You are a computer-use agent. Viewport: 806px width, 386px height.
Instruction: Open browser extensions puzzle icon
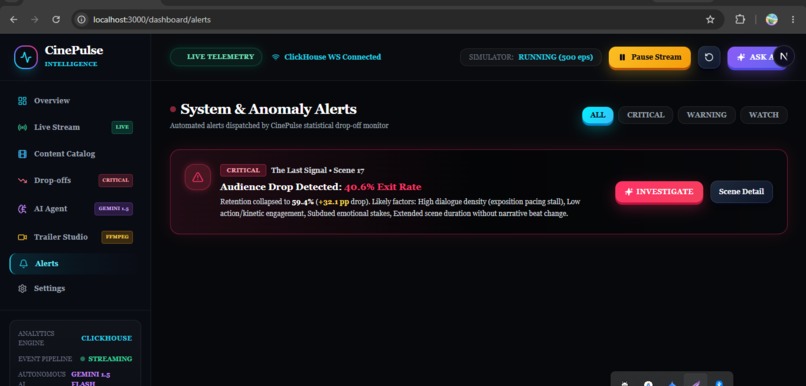(x=740, y=20)
